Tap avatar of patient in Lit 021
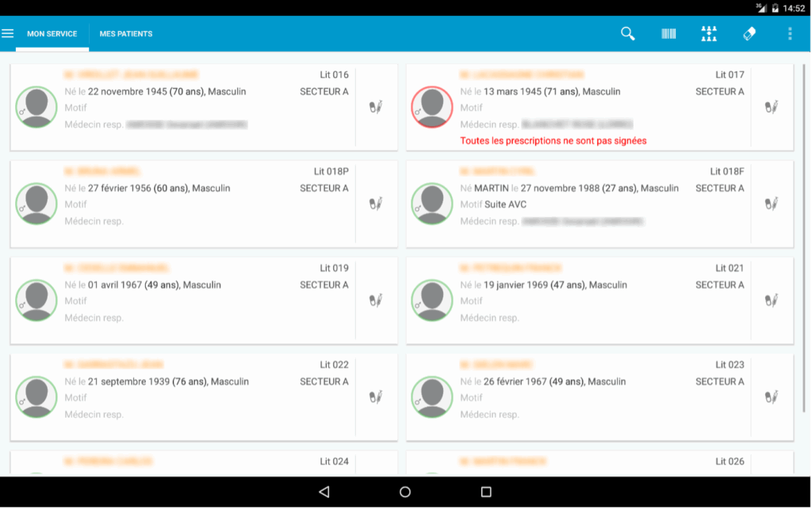Viewport: 812px width, 509px height. pos(432,300)
